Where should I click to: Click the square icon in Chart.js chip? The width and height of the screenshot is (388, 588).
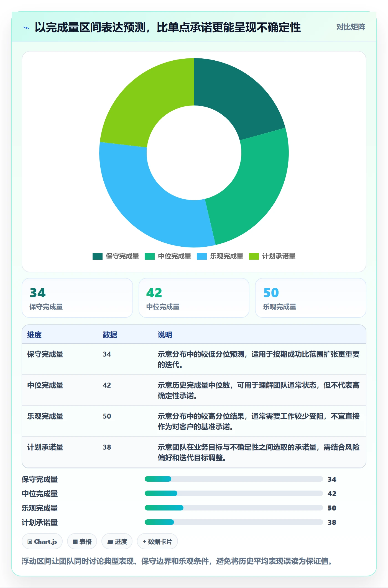(x=30, y=542)
